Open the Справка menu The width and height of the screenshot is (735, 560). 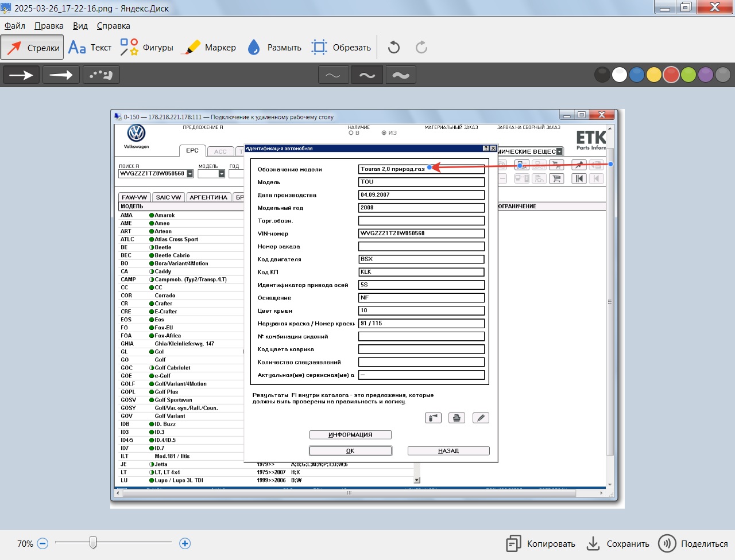(113, 26)
